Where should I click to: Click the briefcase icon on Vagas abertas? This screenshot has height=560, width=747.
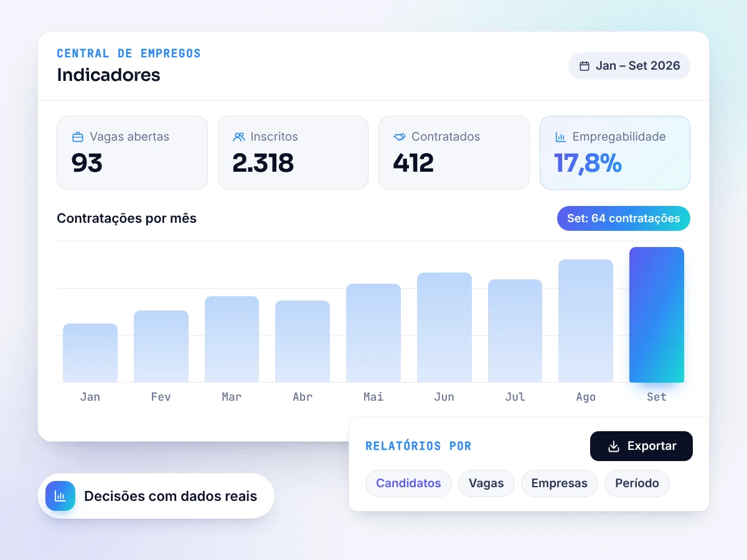coord(78,137)
